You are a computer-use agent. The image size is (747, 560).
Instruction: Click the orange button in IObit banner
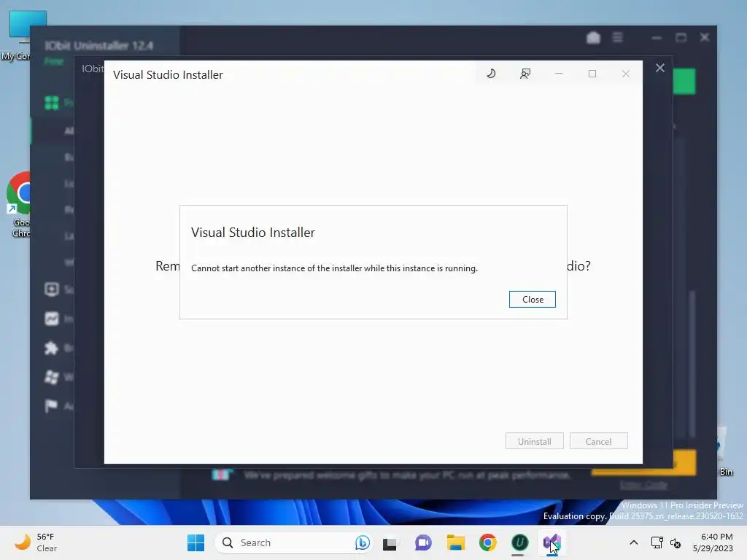point(684,462)
